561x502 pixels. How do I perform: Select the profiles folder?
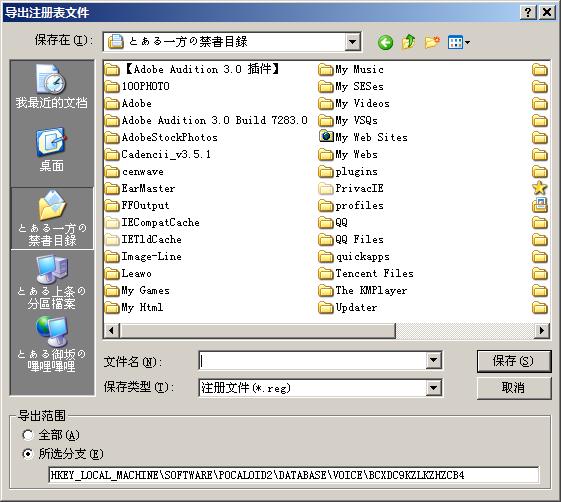pos(351,205)
